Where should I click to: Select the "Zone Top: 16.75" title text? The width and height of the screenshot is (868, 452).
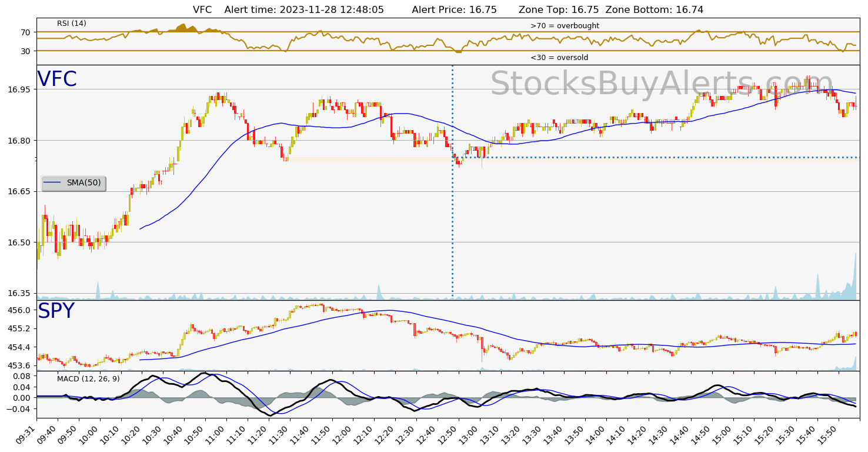click(559, 10)
